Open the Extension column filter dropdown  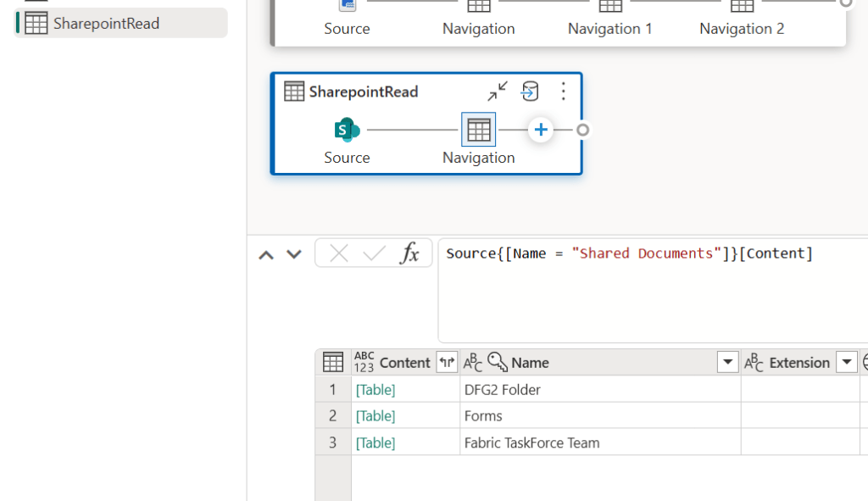click(x=846, y=363)
